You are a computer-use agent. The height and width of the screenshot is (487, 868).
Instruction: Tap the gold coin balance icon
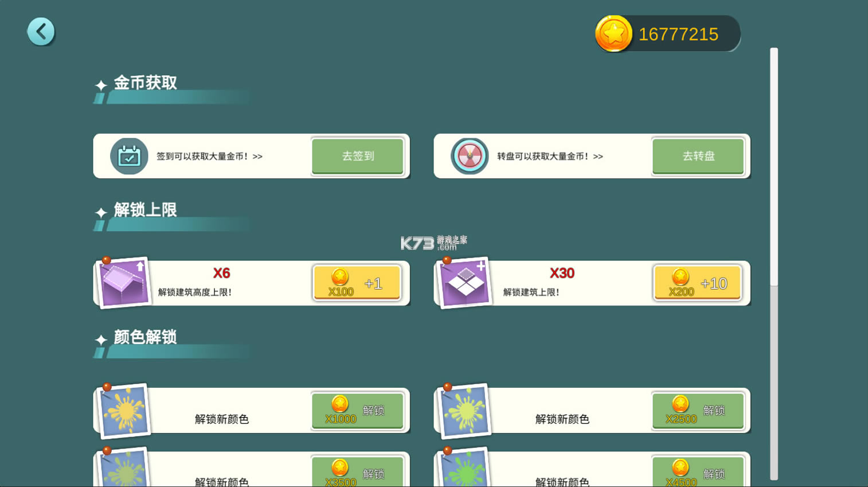coord(613,34)
